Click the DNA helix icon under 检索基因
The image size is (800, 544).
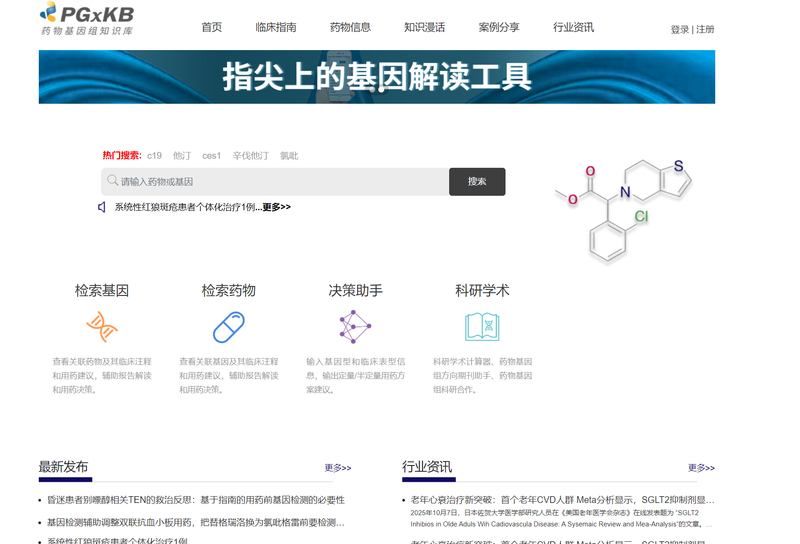(x=101, y=327)
